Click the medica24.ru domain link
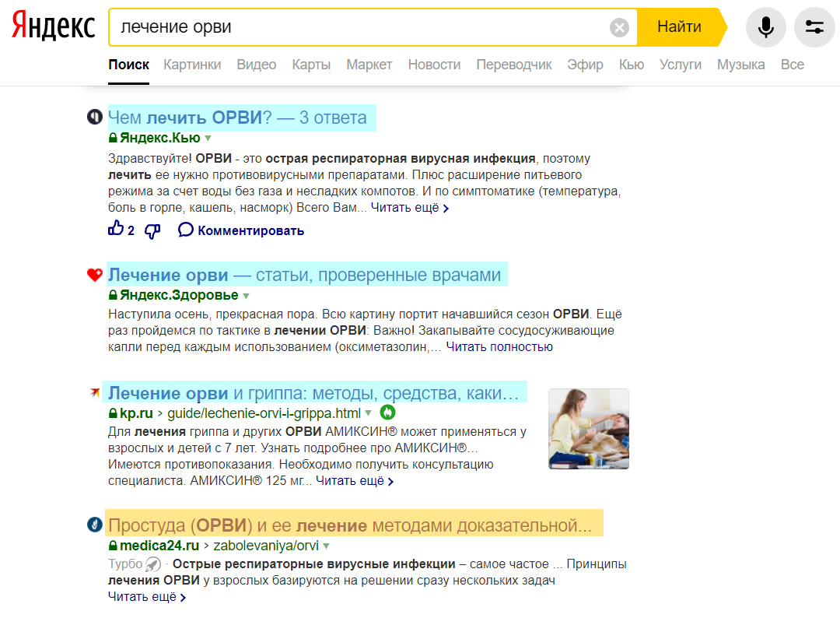The width and height of the screenshot is (840, 618). pos(159,546)
